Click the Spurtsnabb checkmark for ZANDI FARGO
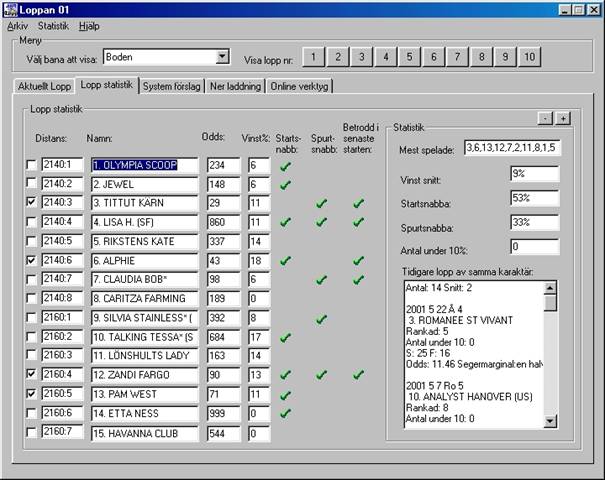This screenshot has width=605, height=480. click(321, 374)
